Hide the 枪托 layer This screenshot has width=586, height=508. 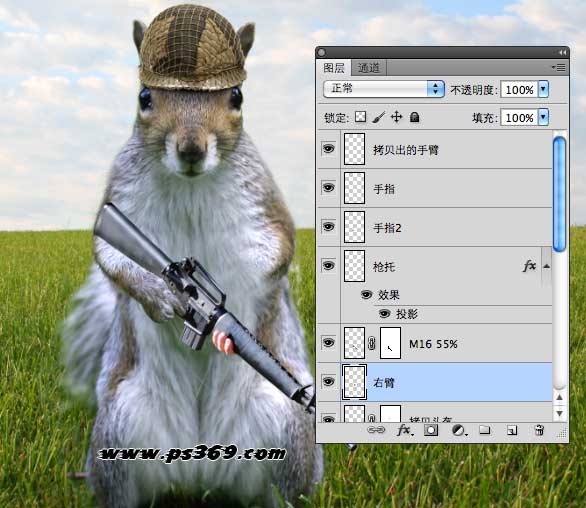click(x=329, y=265)
